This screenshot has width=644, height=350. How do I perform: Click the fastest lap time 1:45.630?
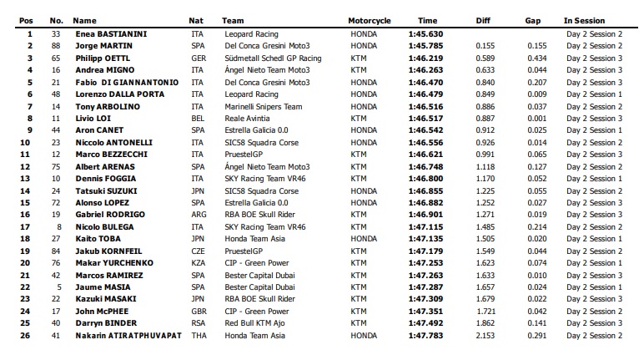(425, 33)
